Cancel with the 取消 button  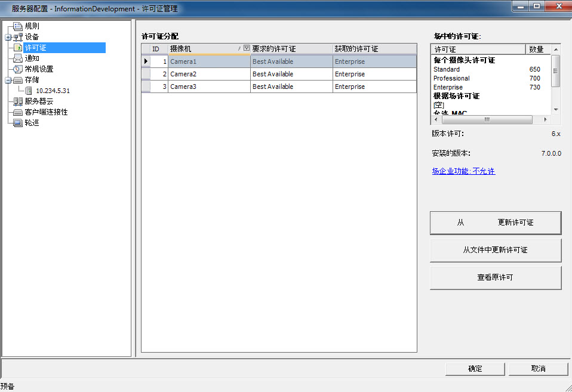[x=539, y=369]
